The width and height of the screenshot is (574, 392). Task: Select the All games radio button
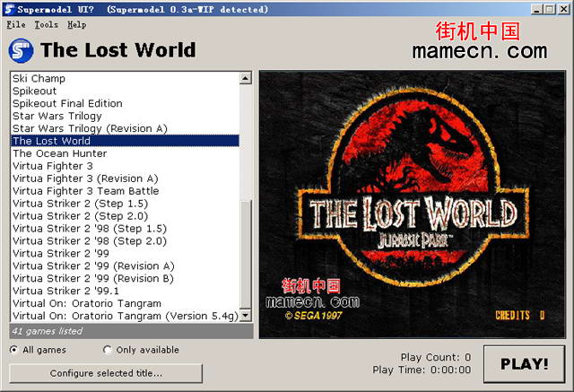click(13, 350)
